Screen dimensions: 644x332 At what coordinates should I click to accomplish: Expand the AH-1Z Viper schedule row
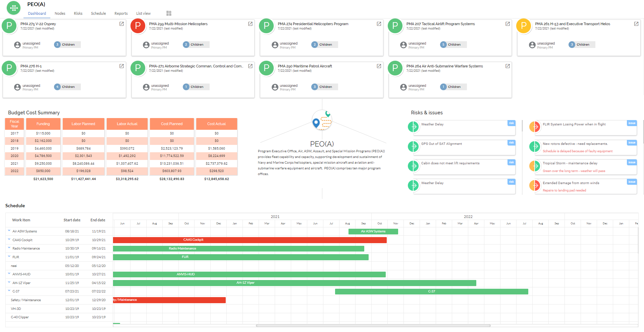pyautogui.click(x=9, y=282)
